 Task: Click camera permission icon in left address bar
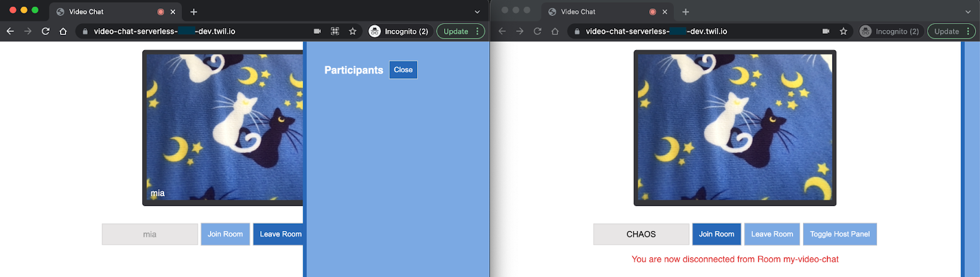[317, 31]
